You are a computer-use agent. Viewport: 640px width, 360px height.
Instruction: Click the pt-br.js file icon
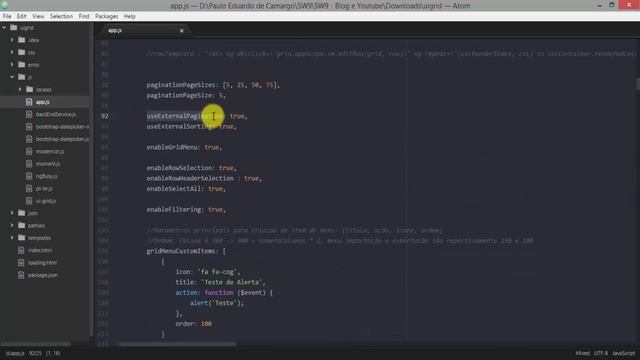[29, 189]
